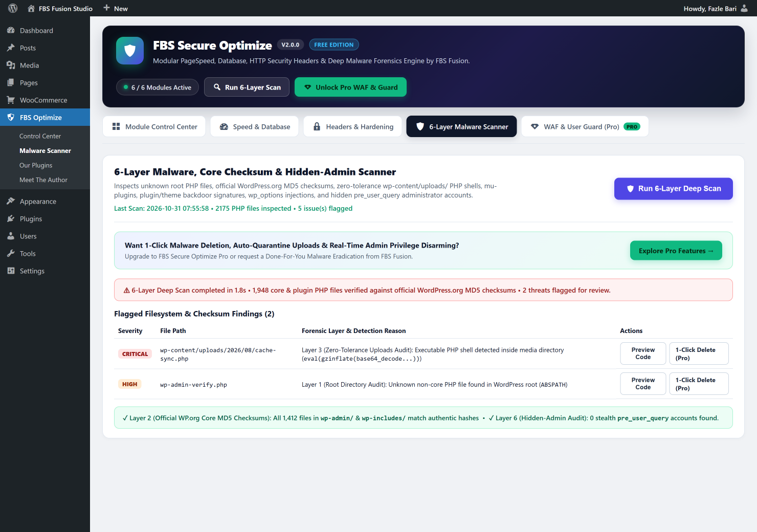
Task: Click the FREE EDITION badge
Action: click(334, 45)
